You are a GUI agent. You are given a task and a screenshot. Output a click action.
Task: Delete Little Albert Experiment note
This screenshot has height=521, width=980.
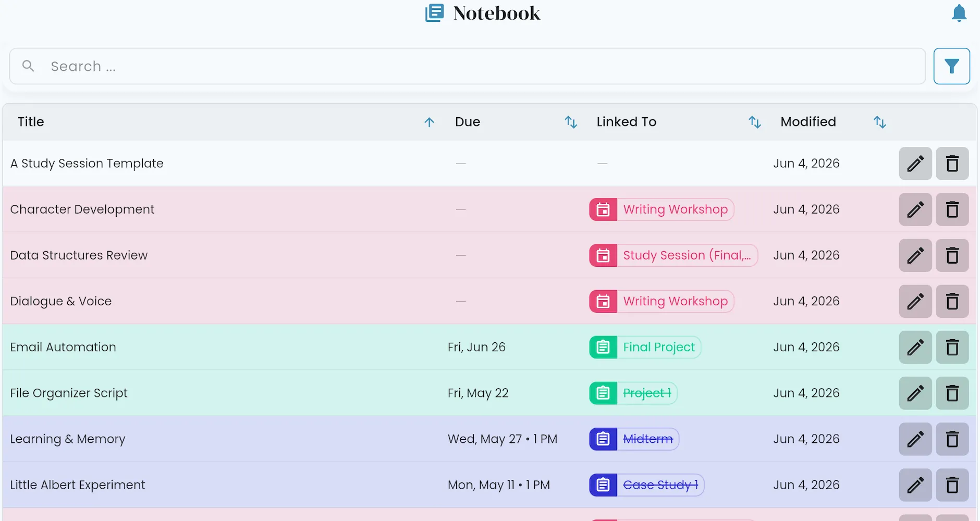click(952, 485)
